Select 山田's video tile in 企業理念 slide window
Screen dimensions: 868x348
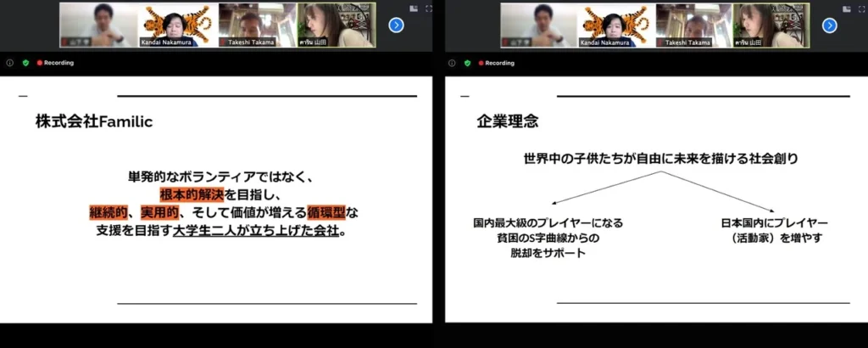coord(771,25)
